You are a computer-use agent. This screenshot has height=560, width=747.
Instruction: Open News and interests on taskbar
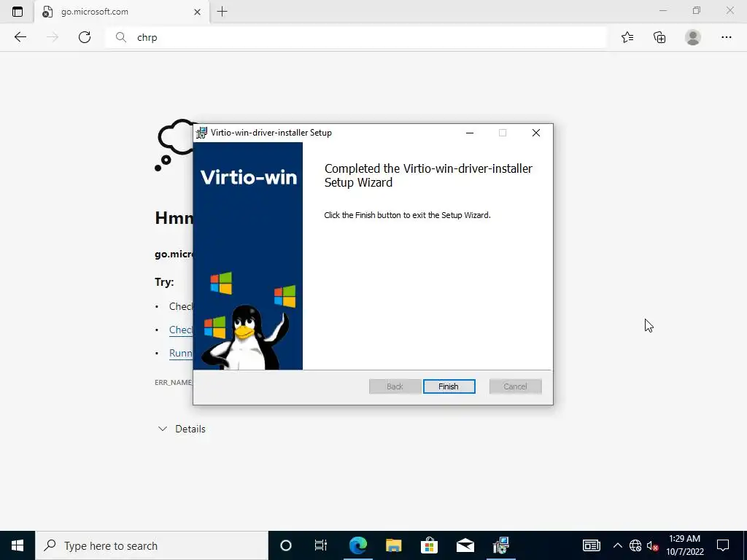point(591,545)
